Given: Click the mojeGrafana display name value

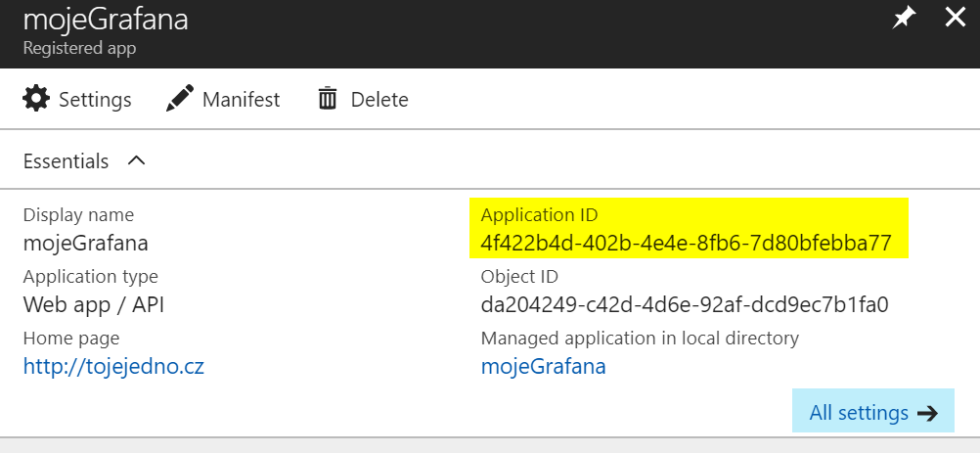Looking at the screenshot, I should point(86,243).
